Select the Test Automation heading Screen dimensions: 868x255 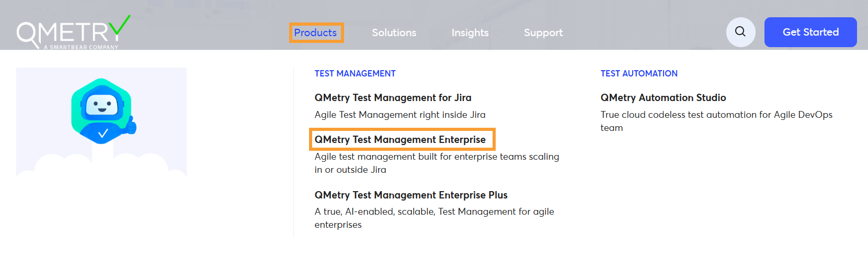[x=639, y=73]
